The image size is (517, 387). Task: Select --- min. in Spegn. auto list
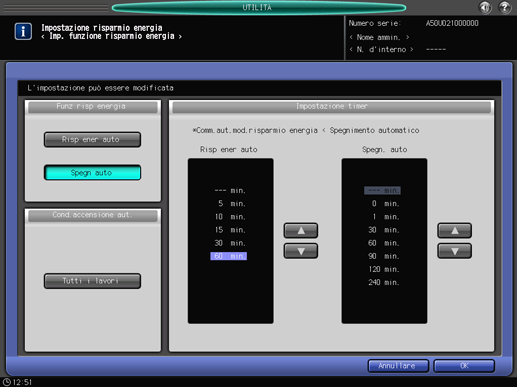tap(382, 191)
